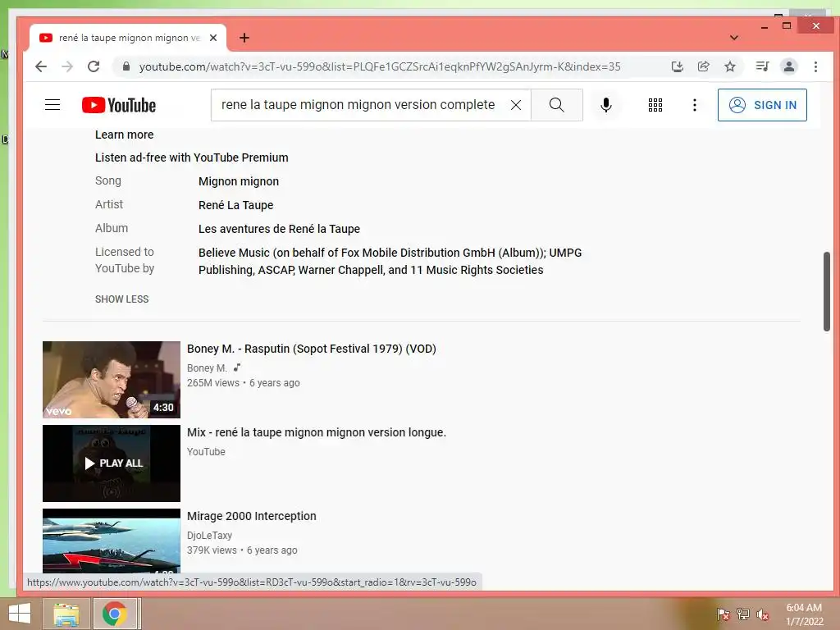Viewport: 840px width, 630px height.
Task: Click the Licensed to YouTube by text
Action: point(125,260)
